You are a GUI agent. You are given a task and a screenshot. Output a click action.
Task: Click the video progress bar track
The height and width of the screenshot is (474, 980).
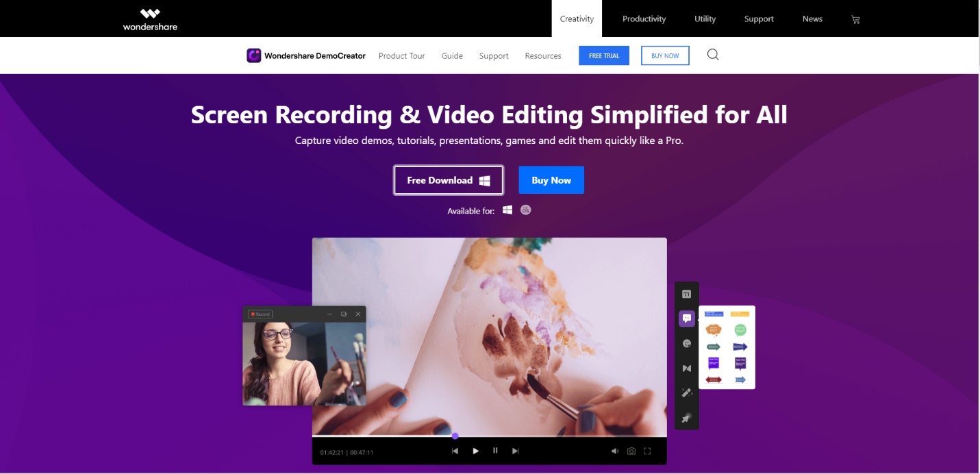(x=489, y=436)
